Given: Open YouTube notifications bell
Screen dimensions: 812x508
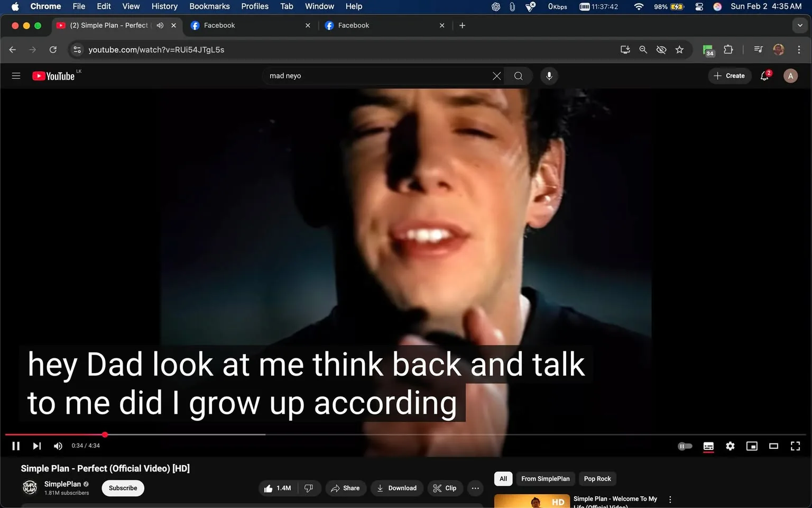Looking at the screenshot, I should [x=763, y=76].
